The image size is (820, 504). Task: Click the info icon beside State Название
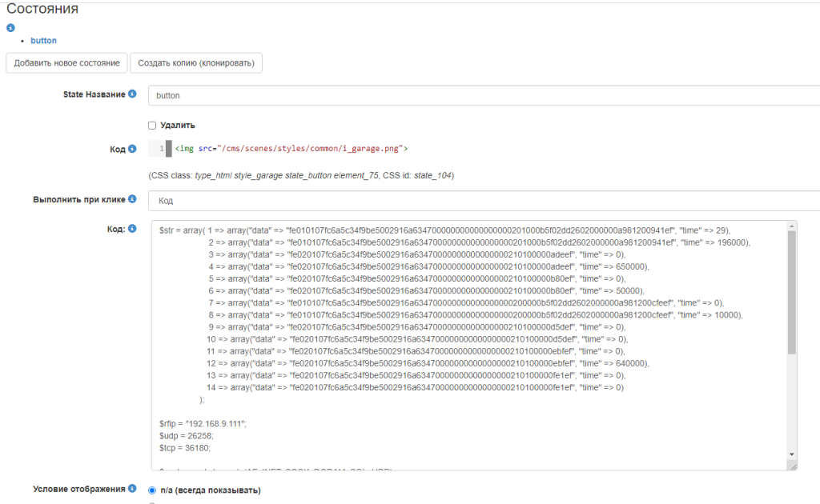(132, 94)
